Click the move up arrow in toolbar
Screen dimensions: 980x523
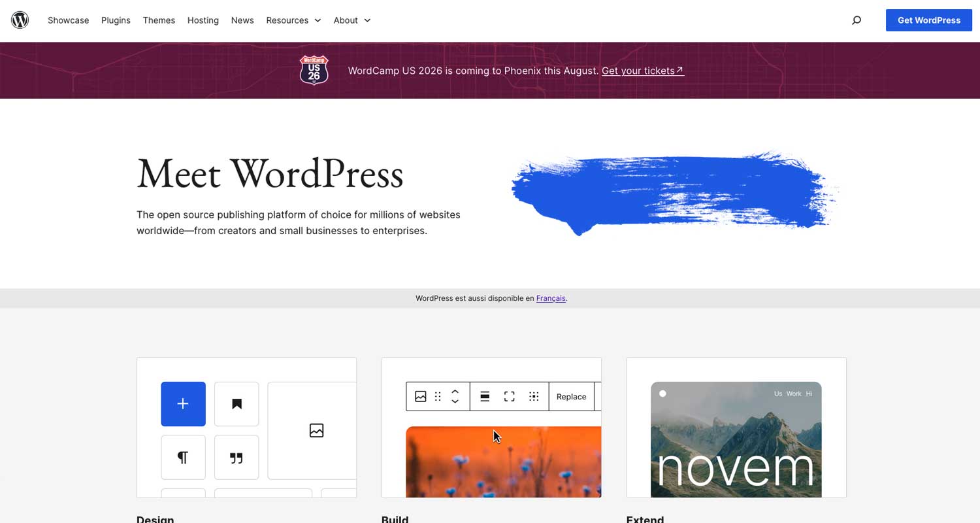click(x=455, y=392)
